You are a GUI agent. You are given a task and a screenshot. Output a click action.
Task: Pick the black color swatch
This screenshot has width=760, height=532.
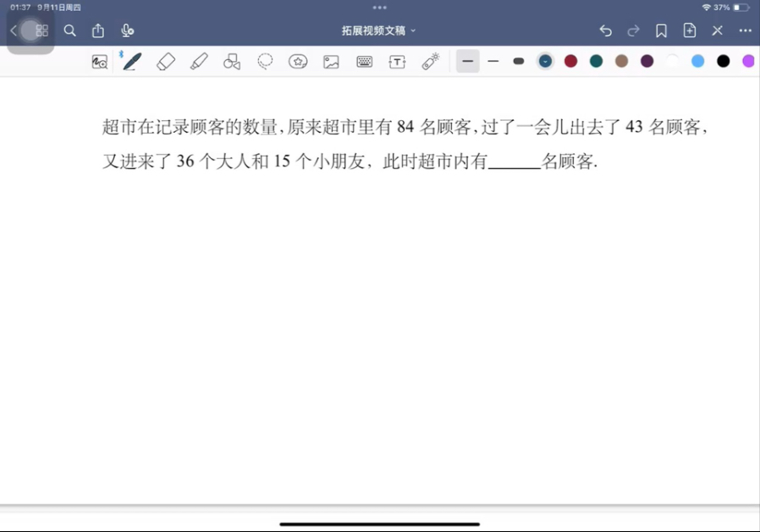(723, 61)
